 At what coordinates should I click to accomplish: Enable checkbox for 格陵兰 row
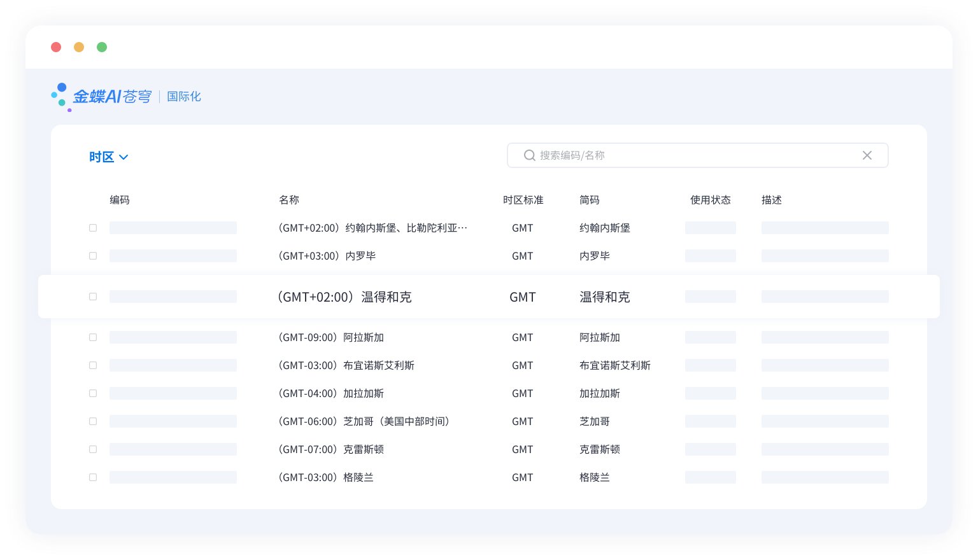pos(93,477)
